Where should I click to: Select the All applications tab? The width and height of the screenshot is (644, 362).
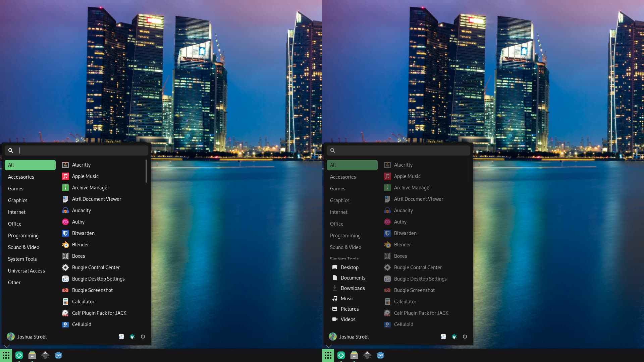click(x=30, y=165)
